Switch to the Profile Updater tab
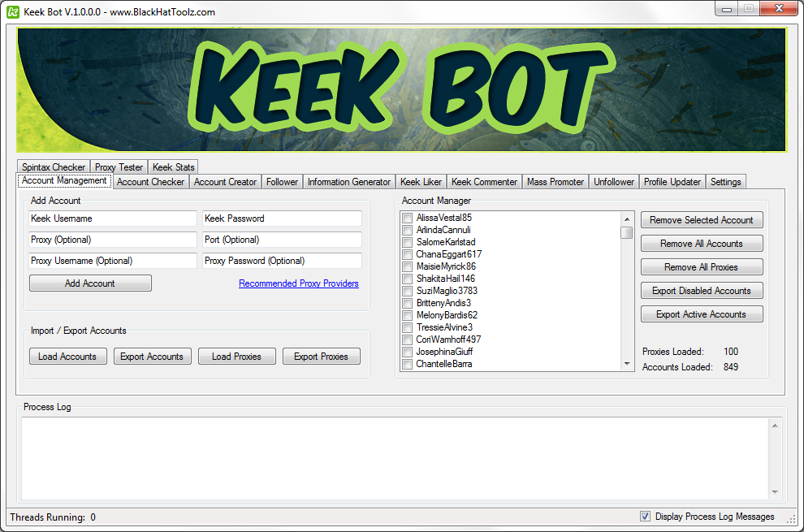Viewport: 804px width, 532px height. 672,182
